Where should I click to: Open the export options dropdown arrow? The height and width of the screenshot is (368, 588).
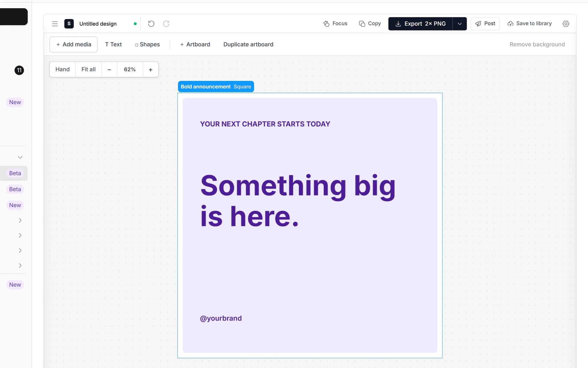click(x=460, y=24)
